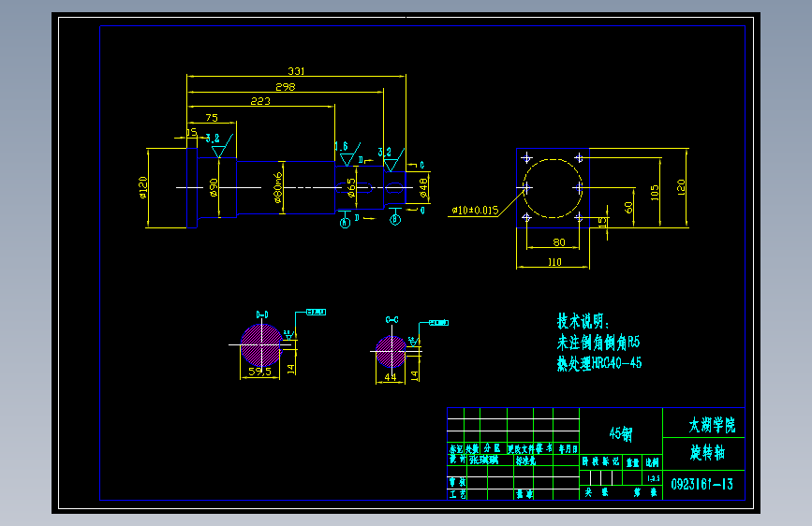The height and width of the screenshot is (526, 812).
Task: Click the 工艺 row label
Action: (457, 494)
